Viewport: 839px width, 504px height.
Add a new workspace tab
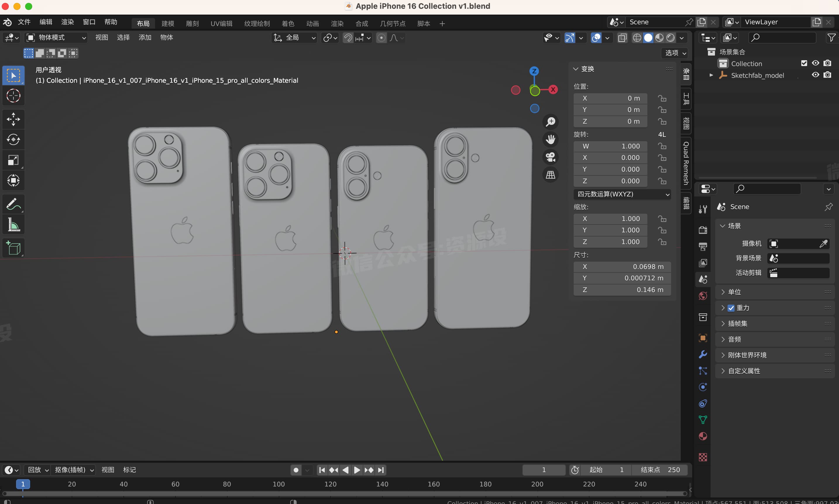point(442,23)
